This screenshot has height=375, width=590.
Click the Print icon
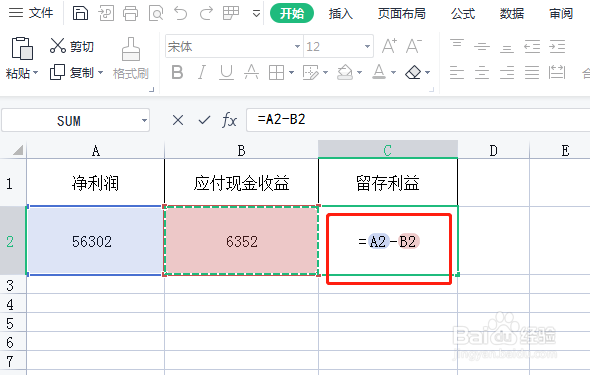tap(131, 14)
